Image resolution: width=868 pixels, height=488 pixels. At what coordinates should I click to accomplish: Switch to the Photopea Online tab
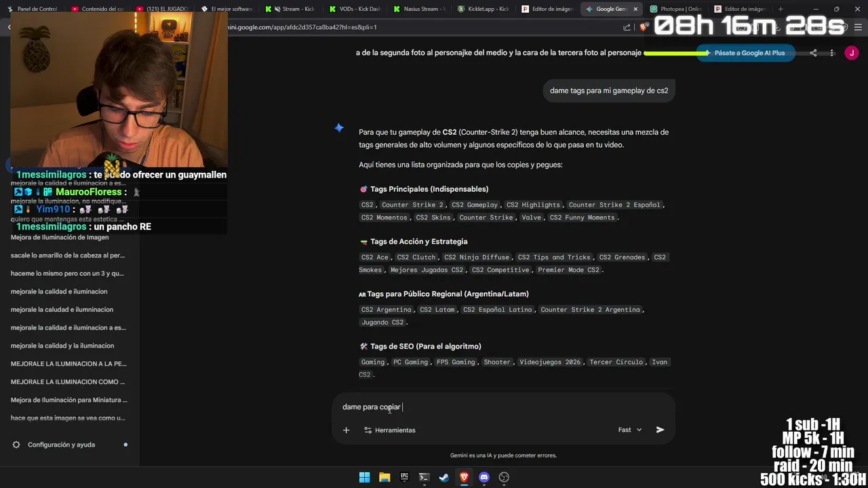click(x=677, y=9)
